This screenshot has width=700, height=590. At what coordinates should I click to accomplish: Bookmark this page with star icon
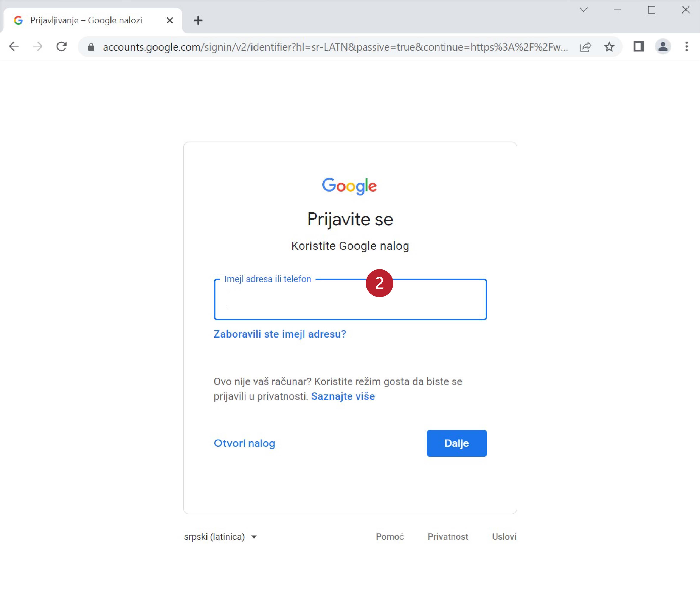tap(609, 47)
